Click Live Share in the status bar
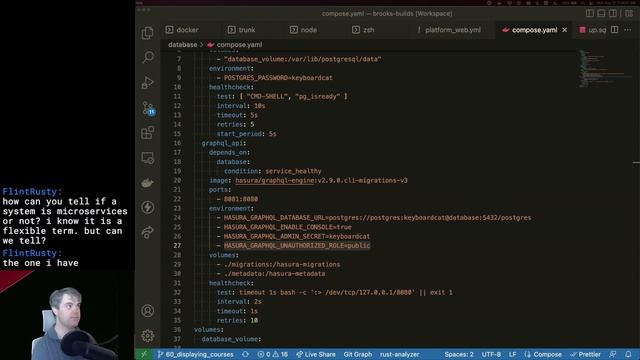Screen dimensions: 640x360 316,354
